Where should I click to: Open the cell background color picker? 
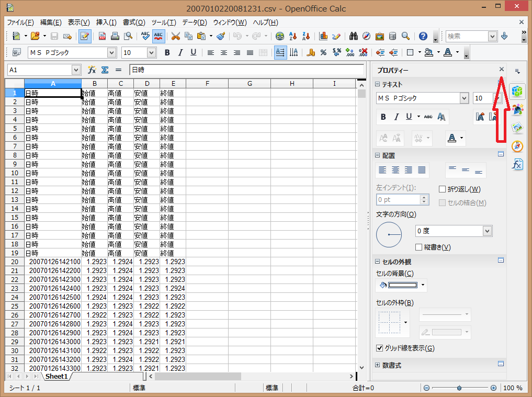tap(422, 285)
